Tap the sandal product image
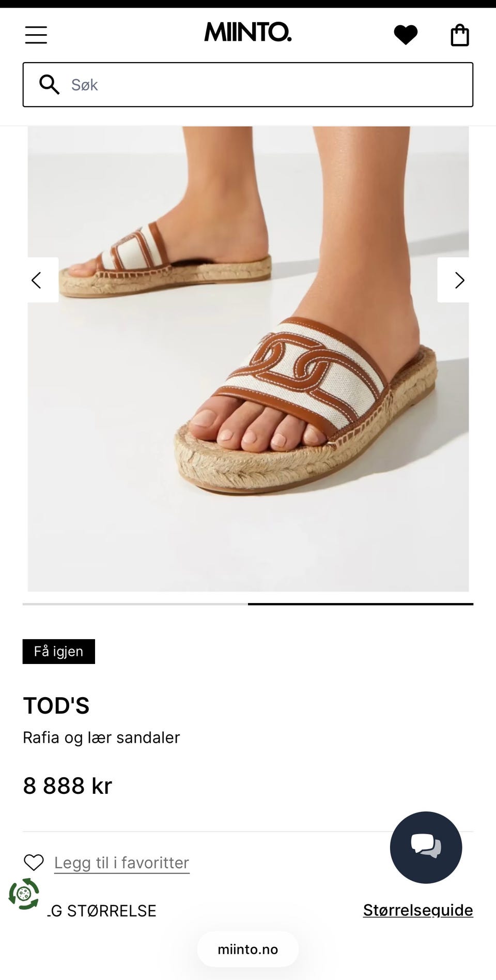This screenshot has height=980, width=496. tap(248, 359)
